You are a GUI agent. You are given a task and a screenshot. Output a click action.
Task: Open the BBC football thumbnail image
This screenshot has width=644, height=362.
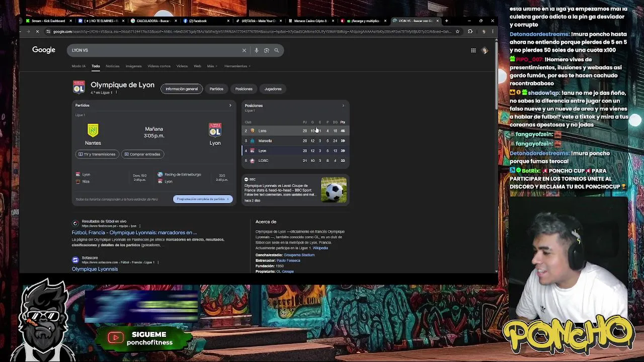click(x=334, y=190)
